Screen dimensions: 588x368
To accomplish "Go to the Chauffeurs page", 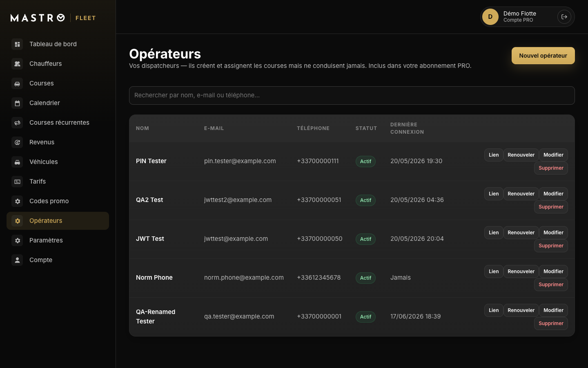I will 58,64.
